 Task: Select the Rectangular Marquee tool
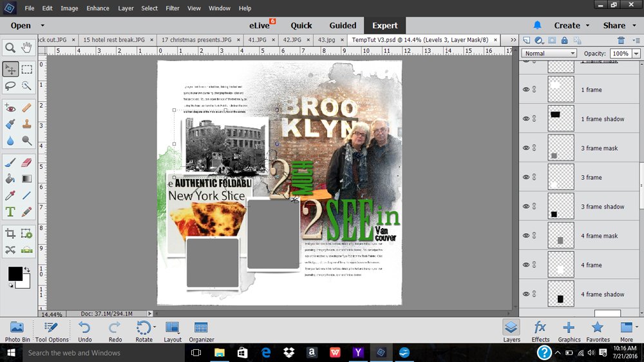point(26,69)
